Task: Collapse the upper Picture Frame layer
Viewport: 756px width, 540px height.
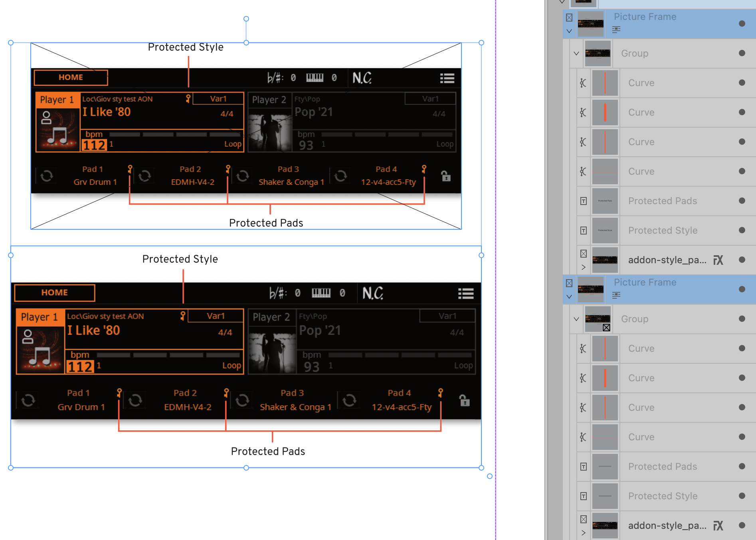Action: tap(569, 31)
